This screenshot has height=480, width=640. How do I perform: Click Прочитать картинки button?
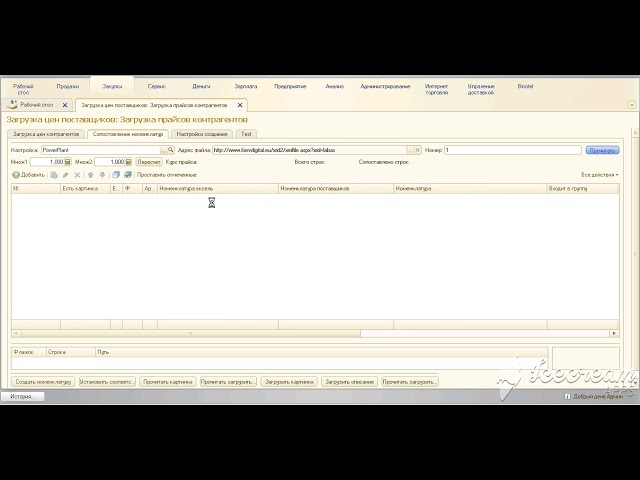coord(168,382)
